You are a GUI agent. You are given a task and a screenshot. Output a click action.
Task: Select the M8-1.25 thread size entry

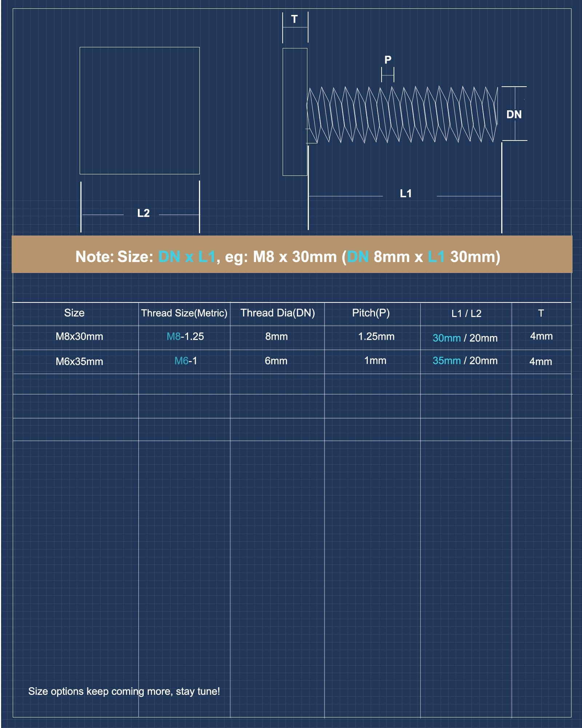(x=185, y=337)
